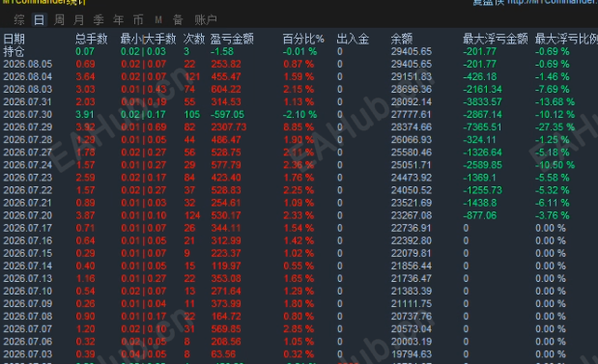Image resolution: width=598 pixels, height=364 pixels.
Task: Open the 季 quarterly tab
Action: tap(99, 19)
